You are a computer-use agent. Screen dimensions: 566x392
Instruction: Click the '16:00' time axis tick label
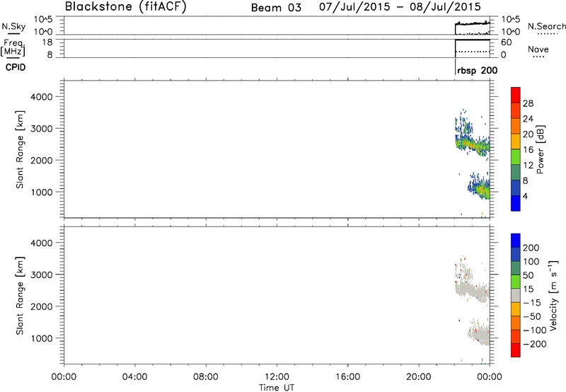347,377
